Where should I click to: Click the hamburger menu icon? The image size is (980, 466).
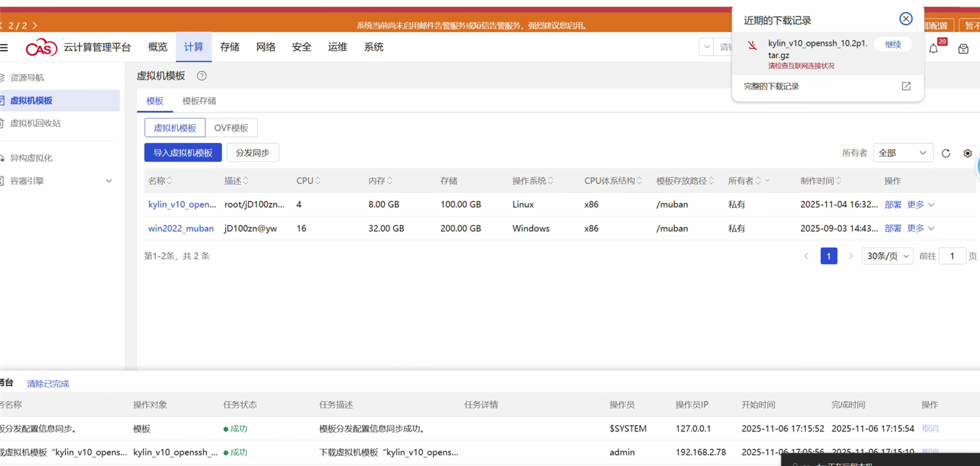4,47
